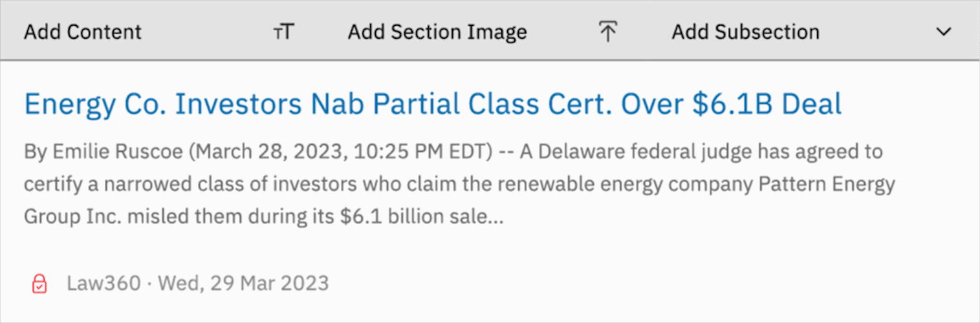Screen dimensions: 980x323
Task: Click the text-size TT icon
Action: click(x=283, y=32)
